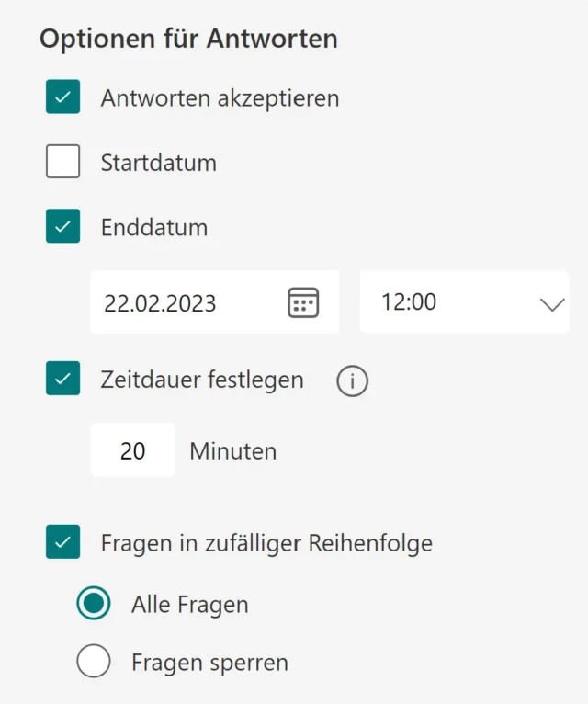Click the Alle Fragen label text

(190, 605)
